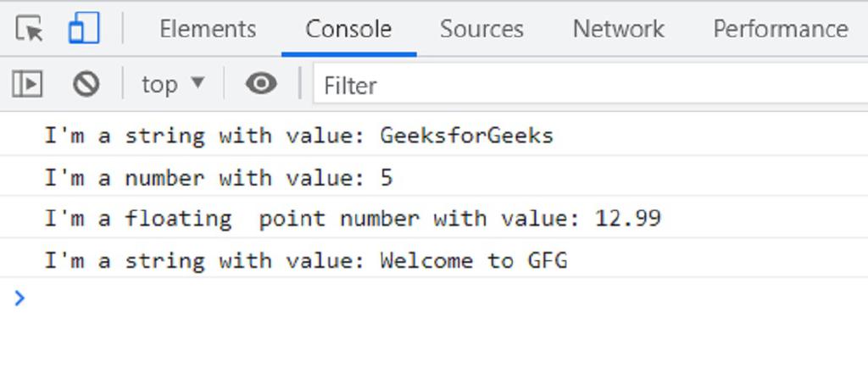This screenshot has width=868, height=372.
Task: Clear the console with the circle-slash icon
Action: tap(86, 84)
